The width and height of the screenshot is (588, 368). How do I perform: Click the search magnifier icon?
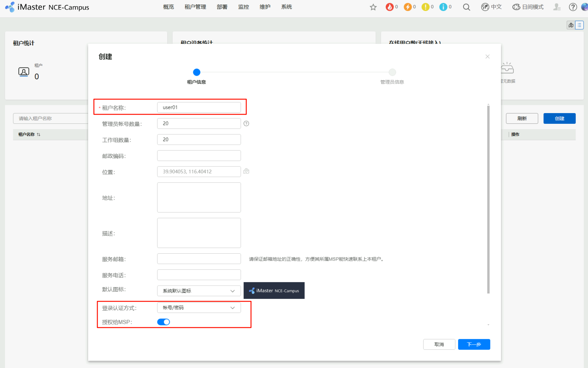466,7
